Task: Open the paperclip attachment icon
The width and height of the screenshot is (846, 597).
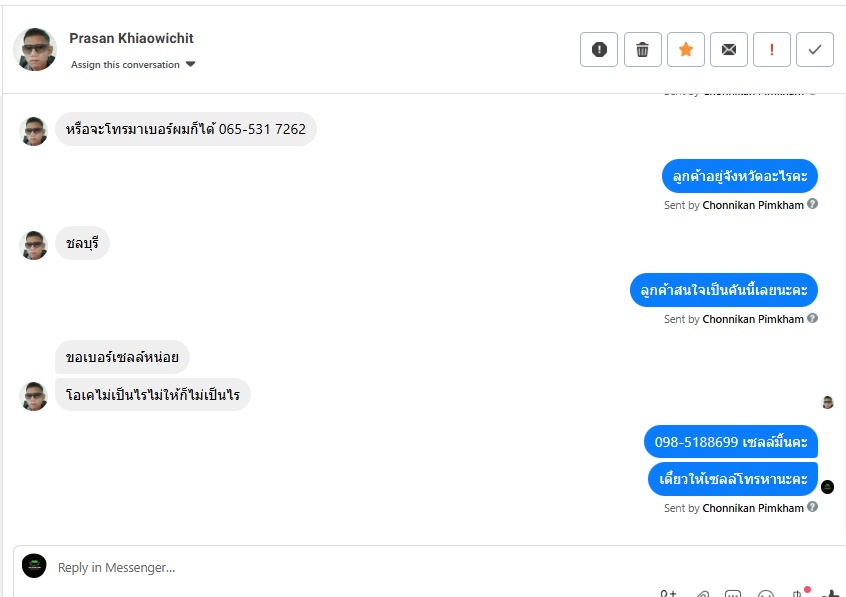Action: point(702,594)
